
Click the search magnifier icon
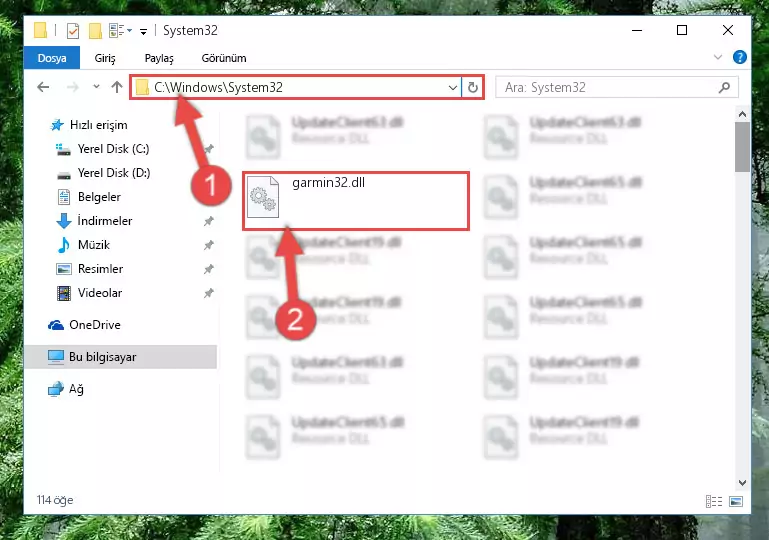click(x=724, y=87)
